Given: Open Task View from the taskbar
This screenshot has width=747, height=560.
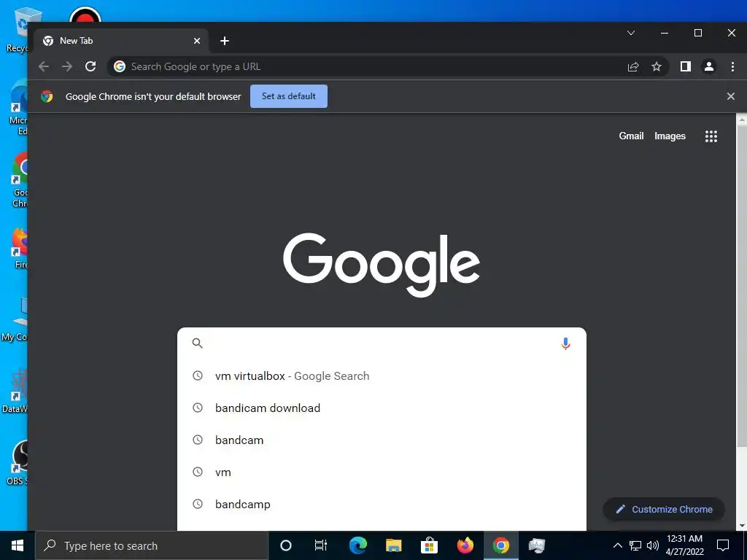Looking at the screenshot, I should [x=321, y=545].
